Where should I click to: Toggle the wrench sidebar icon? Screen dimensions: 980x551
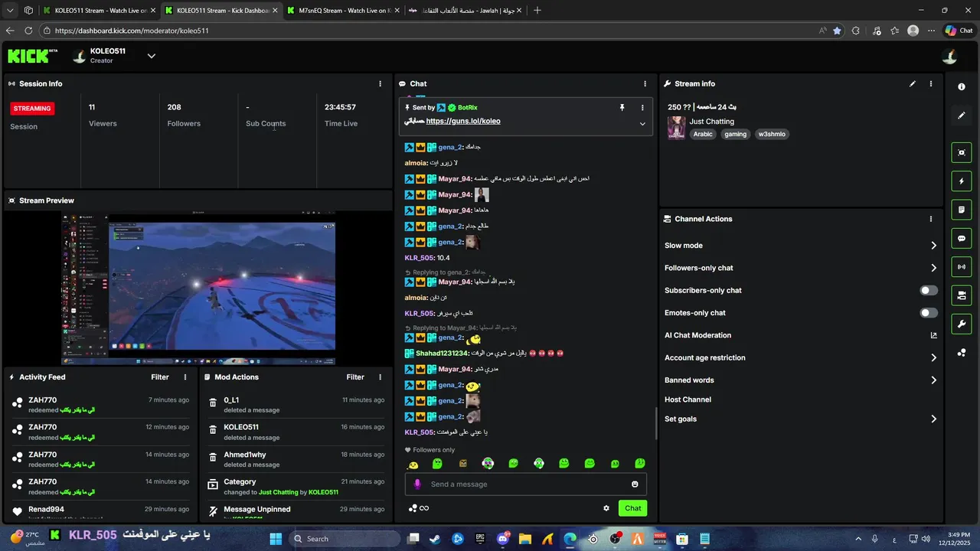coord(962,324)
